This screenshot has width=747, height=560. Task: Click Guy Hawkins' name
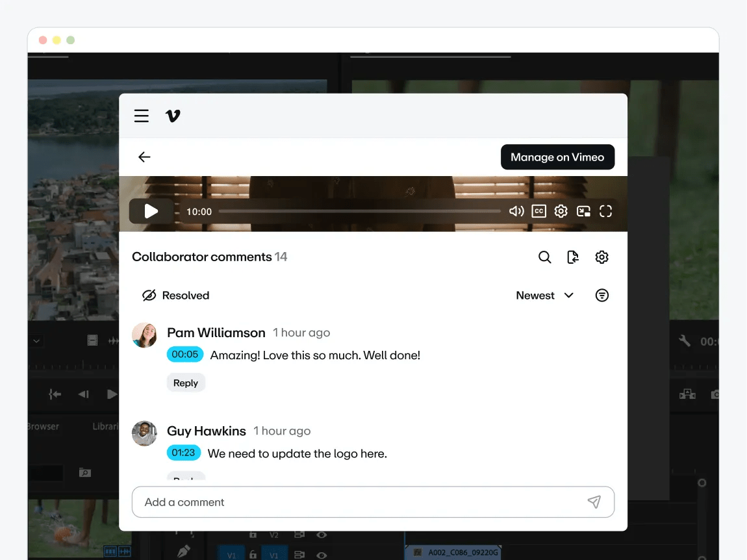pyautogui.click(x=207, y=431)
